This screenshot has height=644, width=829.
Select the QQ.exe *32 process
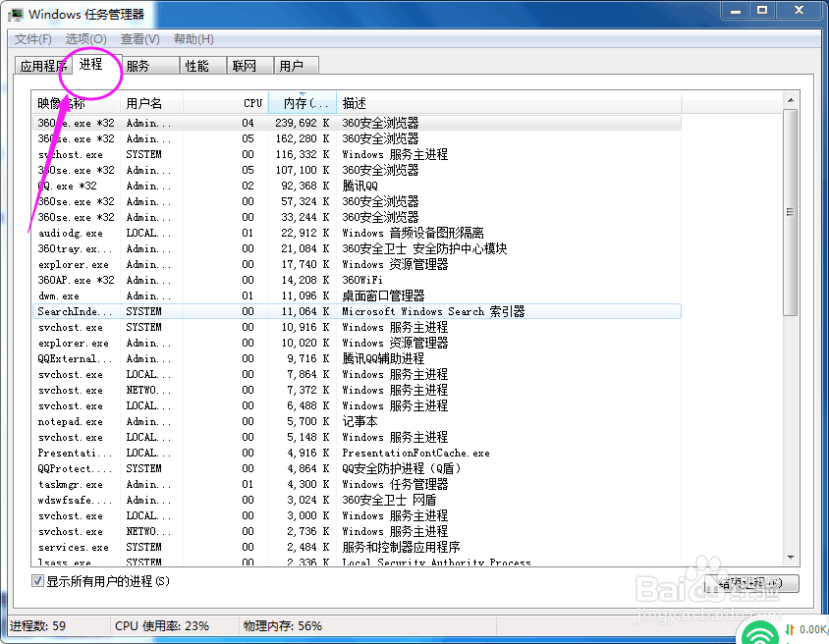[x=357, y=186]
